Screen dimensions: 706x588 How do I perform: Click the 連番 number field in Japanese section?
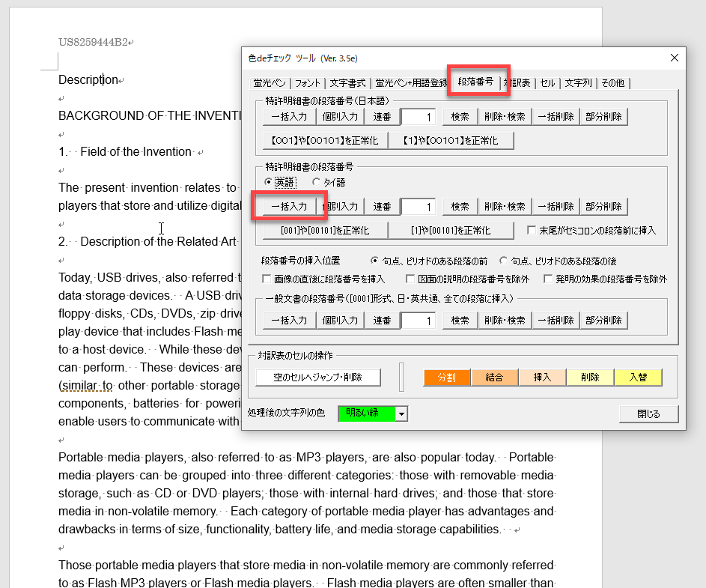(418, 117)
